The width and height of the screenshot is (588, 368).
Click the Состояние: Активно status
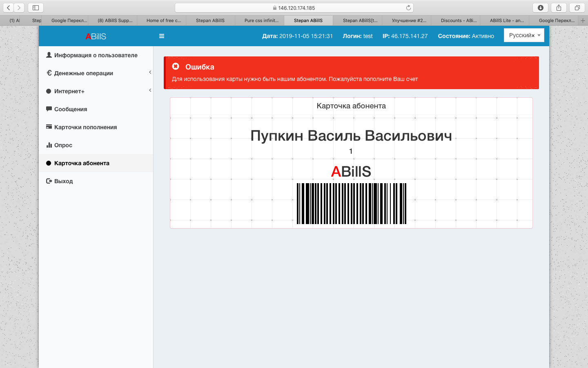(466, 36)
